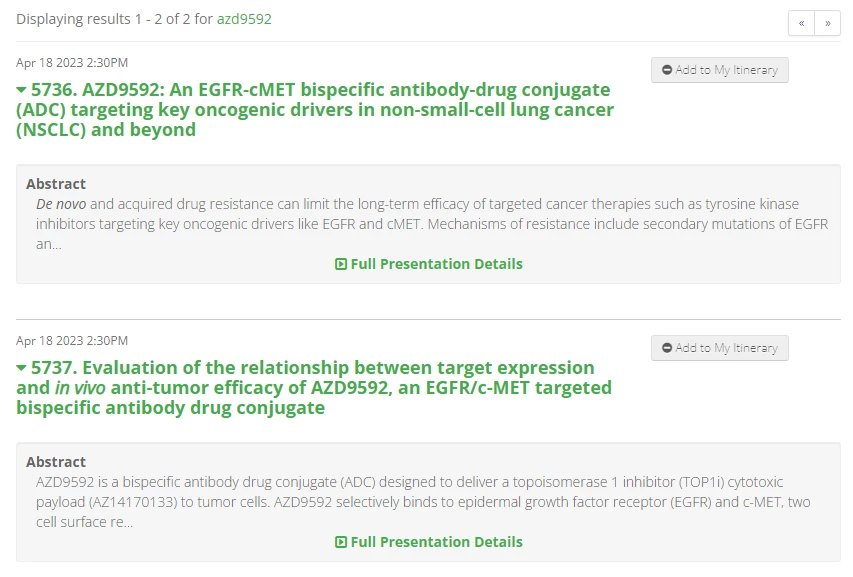Collapse the 5736 AZD9592 presentation caret
853x577 pixels.
point(21,90)
